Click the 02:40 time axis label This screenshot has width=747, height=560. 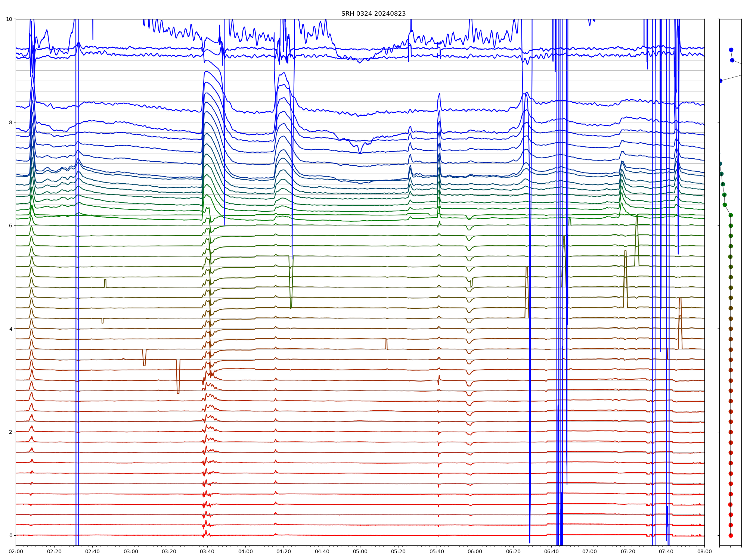pos(92,551)
